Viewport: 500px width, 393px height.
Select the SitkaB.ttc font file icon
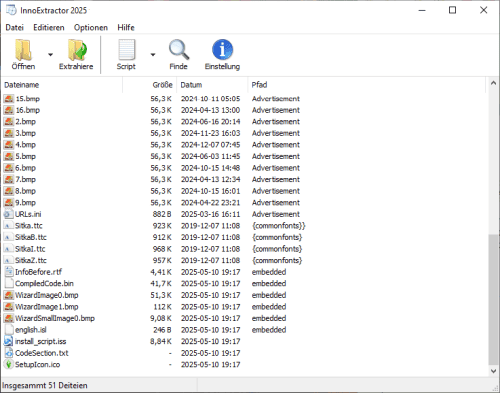point(9,237)
